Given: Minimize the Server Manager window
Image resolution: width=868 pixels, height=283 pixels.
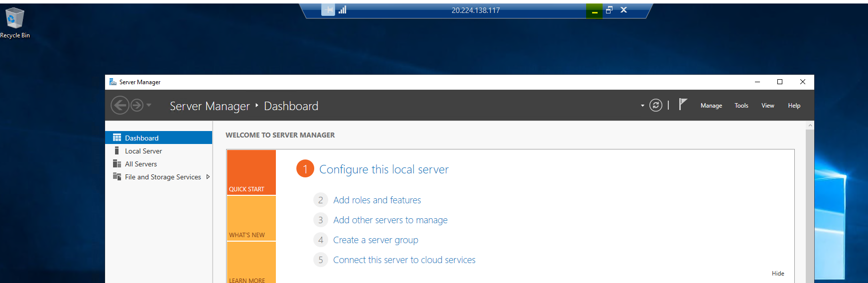Looking at the screenshot, I should pos(757,82).
